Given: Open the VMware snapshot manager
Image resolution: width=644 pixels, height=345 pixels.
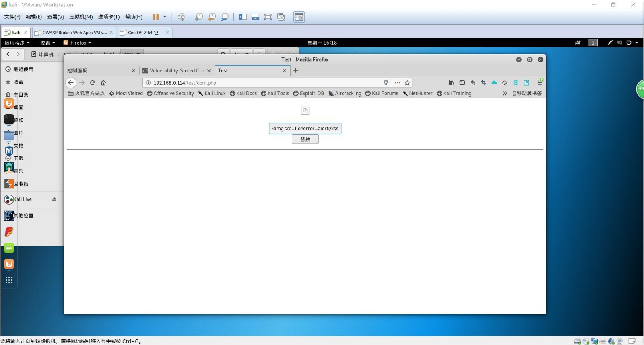Looking at the screenshot, I should [225, 17].
